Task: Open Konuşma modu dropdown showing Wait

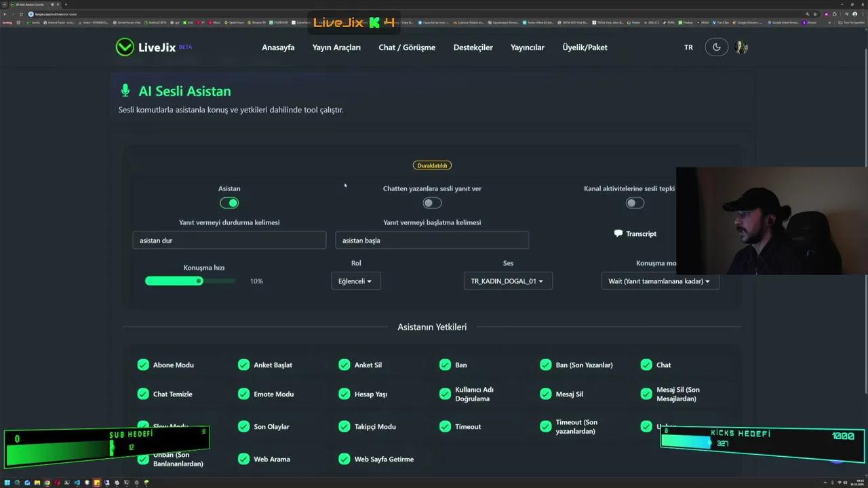Action: [660, 281]
